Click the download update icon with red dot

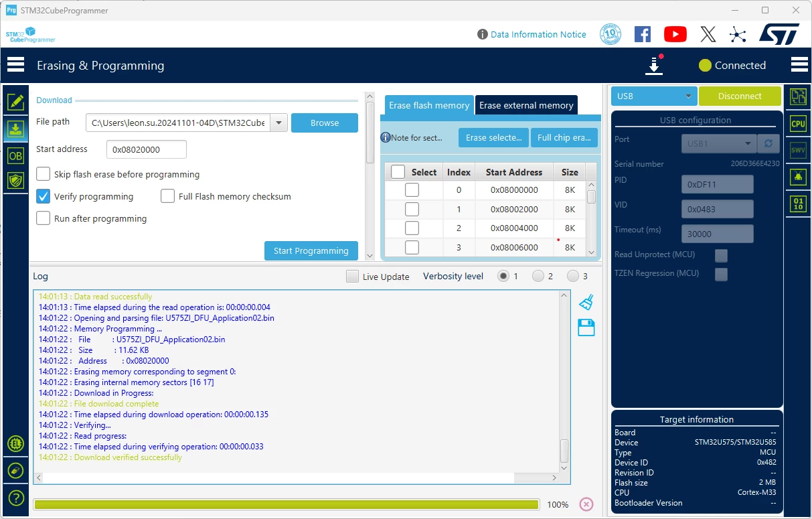coord(654,65)
